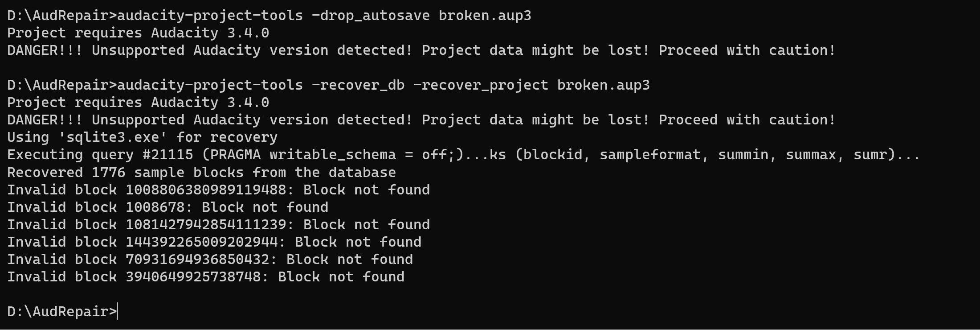Click the first 'Project requires Audacity 3.4.0' line
Image resolution: width=980 pixels, height=330 pixels.
click(x=138, y=33)
